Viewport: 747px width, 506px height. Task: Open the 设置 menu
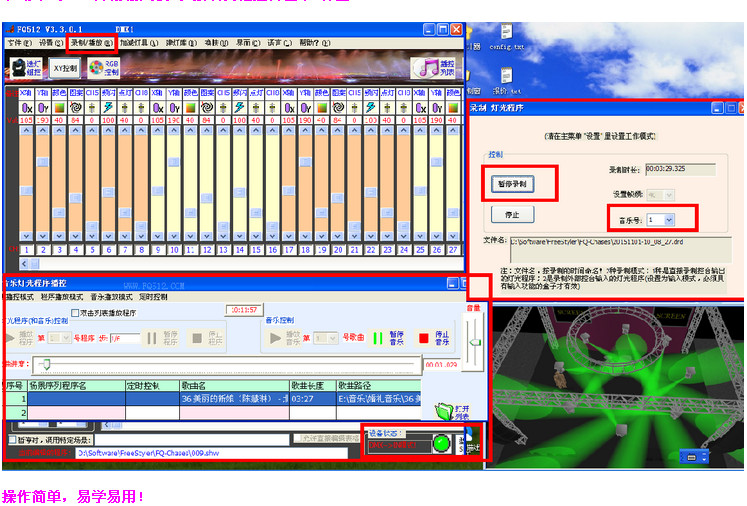click(50, 43)
